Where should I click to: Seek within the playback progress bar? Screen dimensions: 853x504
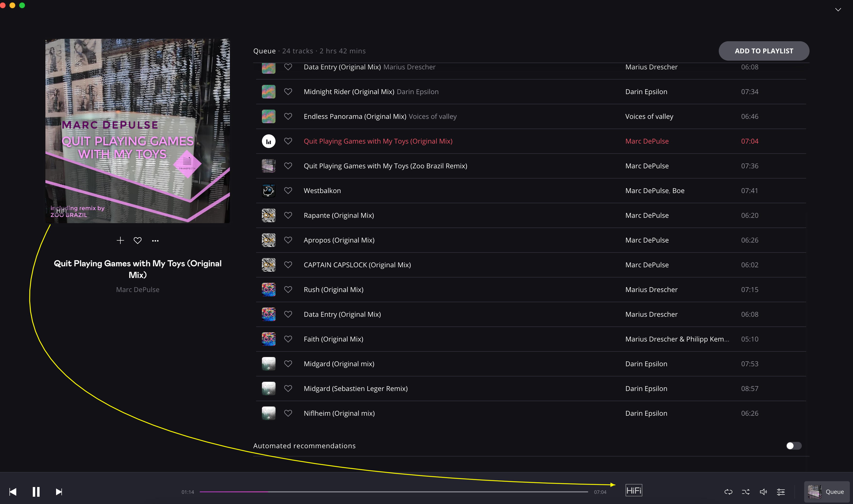coord(393,491)
